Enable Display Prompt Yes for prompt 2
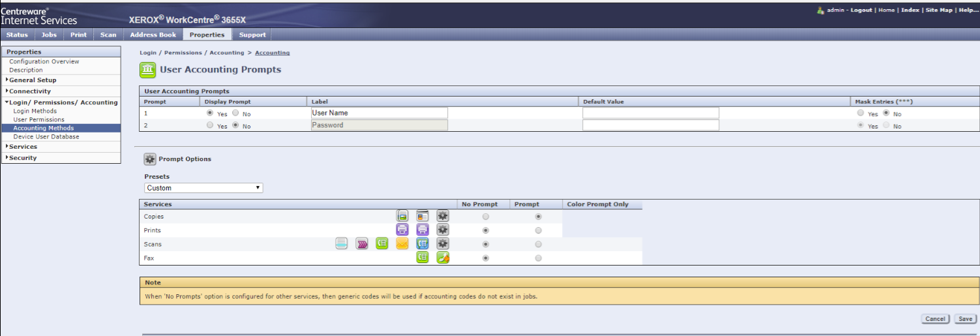Viewport: 980px width, 336px height. click(x=210, y=125)
